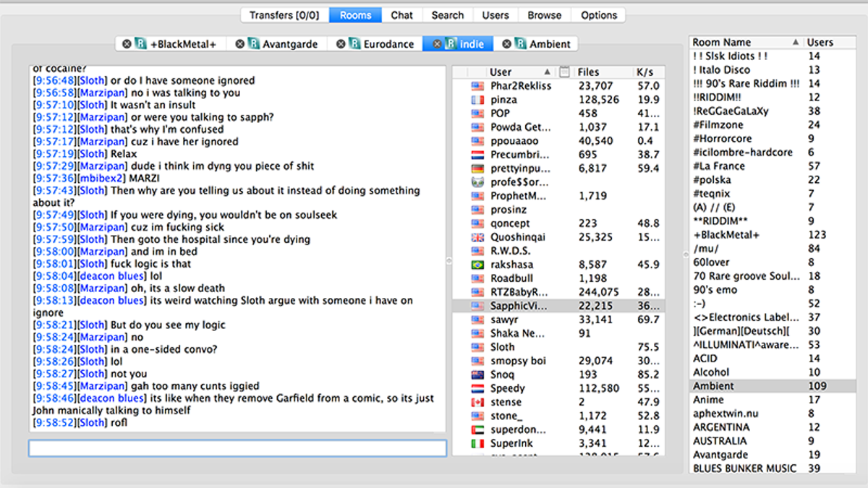
Task: Open the Chat tab
Action: click(402, 14)
